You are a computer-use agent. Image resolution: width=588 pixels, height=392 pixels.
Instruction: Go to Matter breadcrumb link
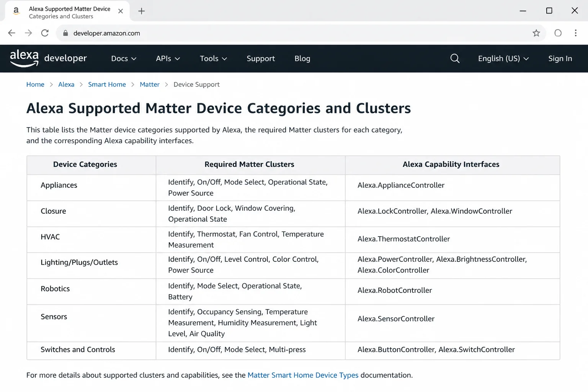coord(150,84)
